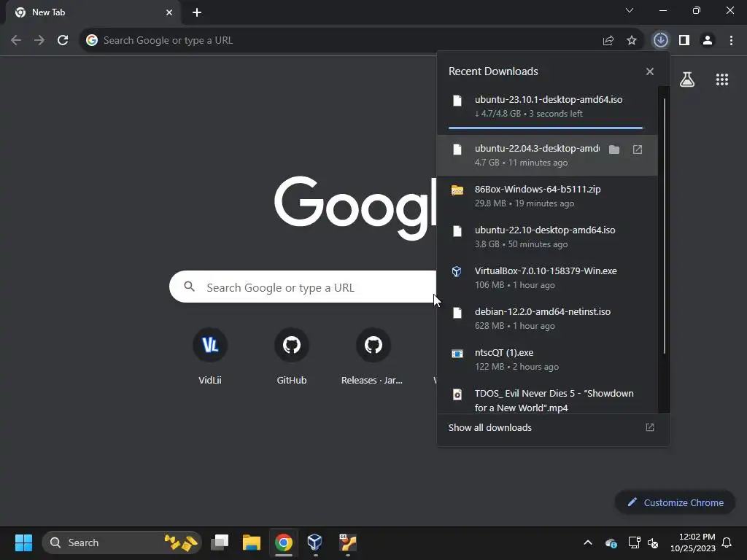Open VirtualBox-7.0.10-158379-Win.exe download entry
The width and height of the screenshot is (747, 560).
click(x=547, y=278)
